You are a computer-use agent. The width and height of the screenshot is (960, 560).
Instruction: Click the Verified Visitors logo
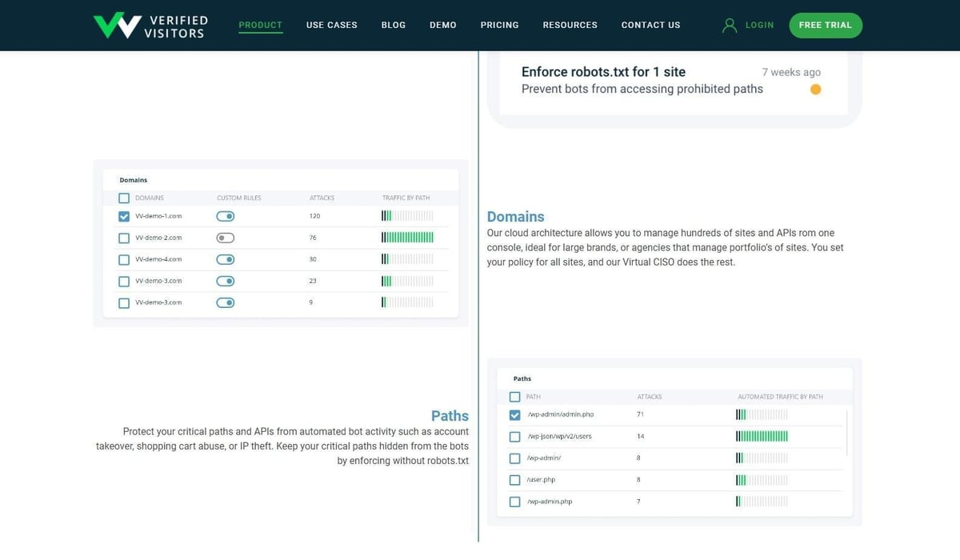point(150,26)
